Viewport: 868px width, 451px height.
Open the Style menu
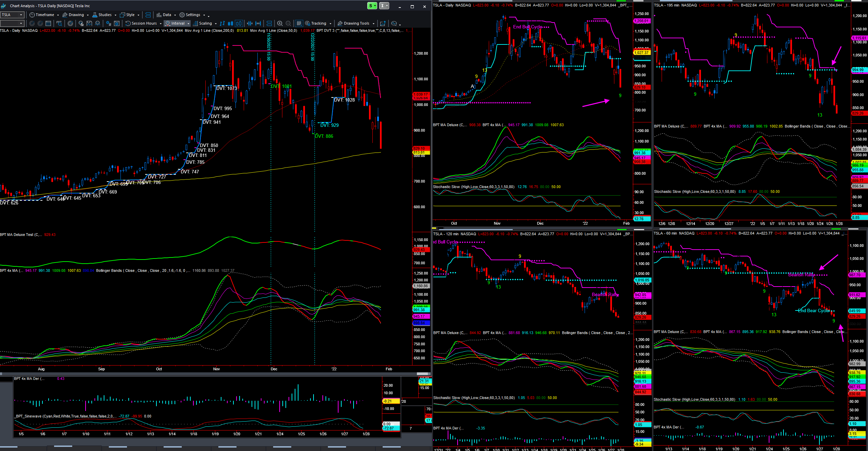[x=130, y=15]
